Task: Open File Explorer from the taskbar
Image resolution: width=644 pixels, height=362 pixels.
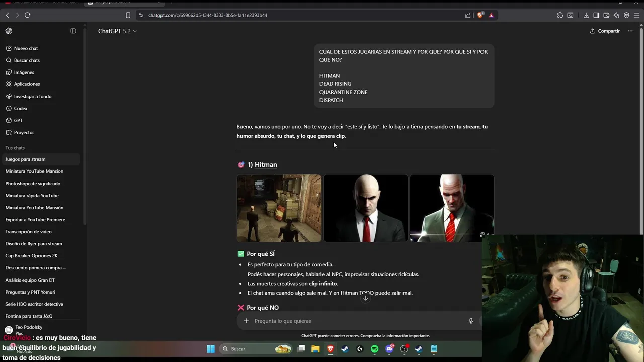Action: point(315,349)
